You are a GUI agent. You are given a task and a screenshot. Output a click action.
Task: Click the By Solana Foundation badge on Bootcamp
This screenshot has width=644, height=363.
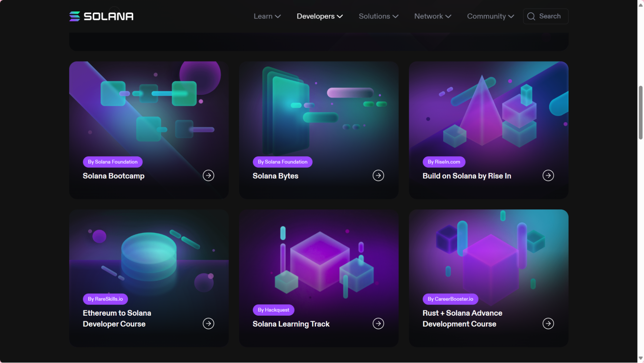tap(112, 162)
